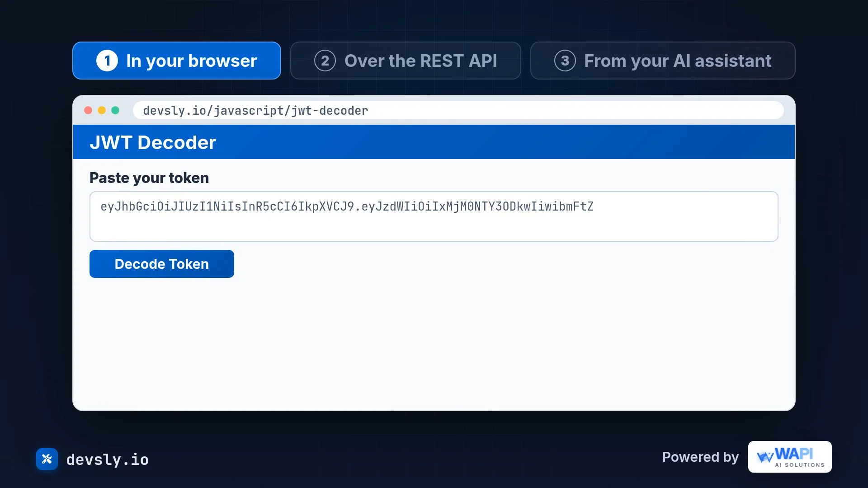Image resolution: width=868 pixels, height=488 pixels.
Task: Click the green maximize window dot
Action: [x=115, y=110]
